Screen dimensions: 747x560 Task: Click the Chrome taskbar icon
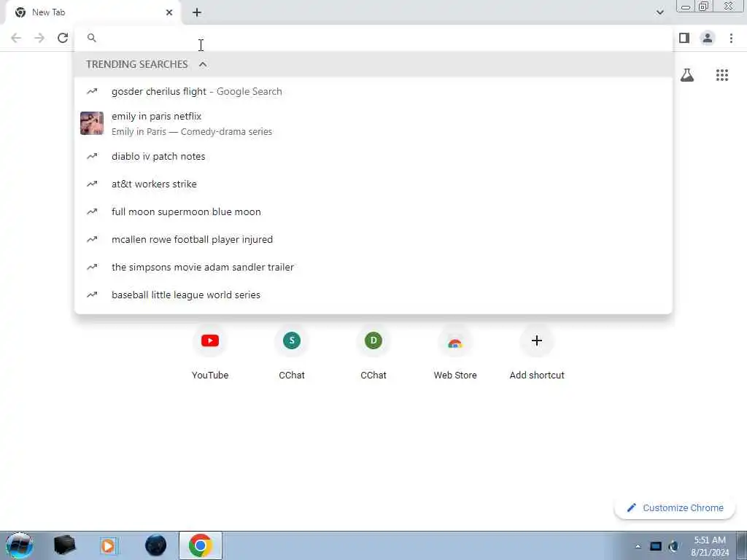(200, 545)
